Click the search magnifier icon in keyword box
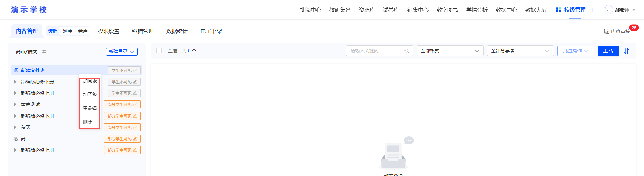Viewport: 644px width, 176px height. pyautogui.click(x=406, y=51)
